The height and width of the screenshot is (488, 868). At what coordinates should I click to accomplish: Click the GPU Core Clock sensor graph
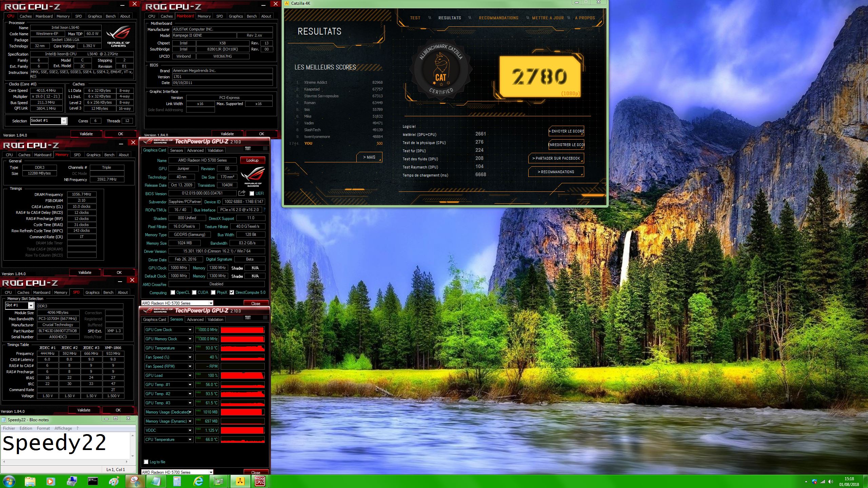pos(242,330)
